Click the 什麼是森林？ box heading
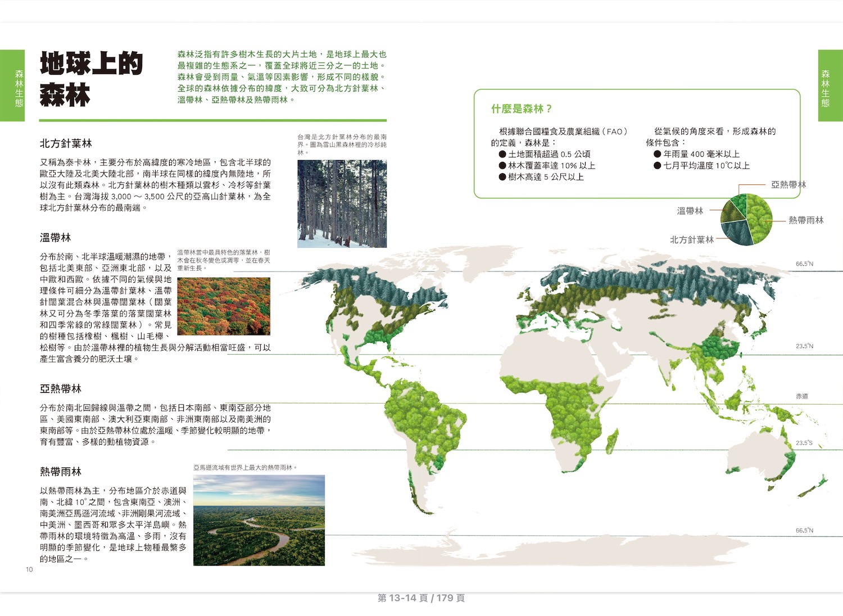 (522, 109)
